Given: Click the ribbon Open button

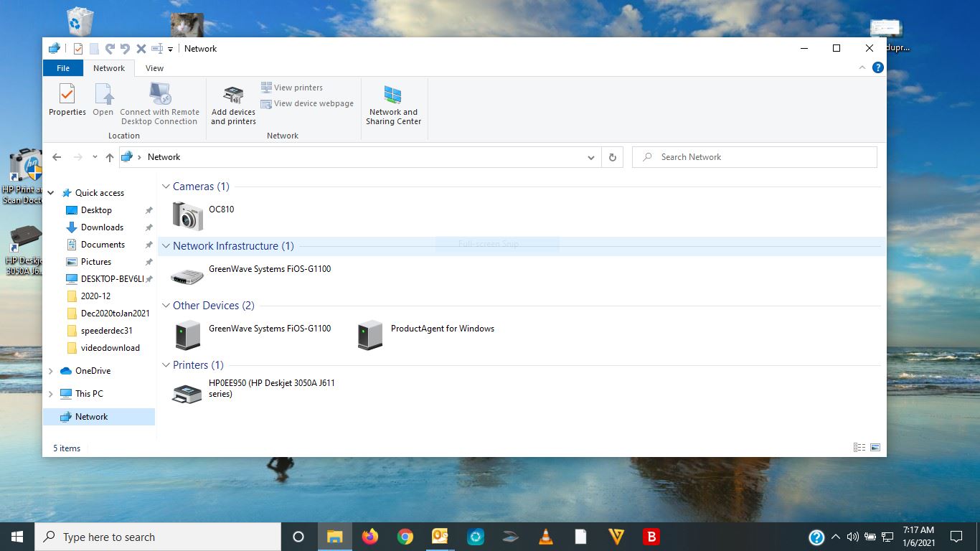Looking at the screenshot, I should [103, 100].
